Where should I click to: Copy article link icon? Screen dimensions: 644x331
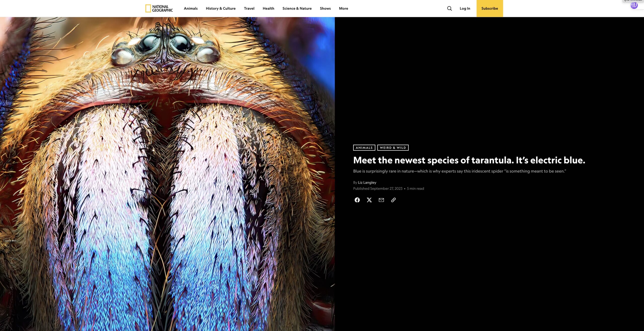393,200
